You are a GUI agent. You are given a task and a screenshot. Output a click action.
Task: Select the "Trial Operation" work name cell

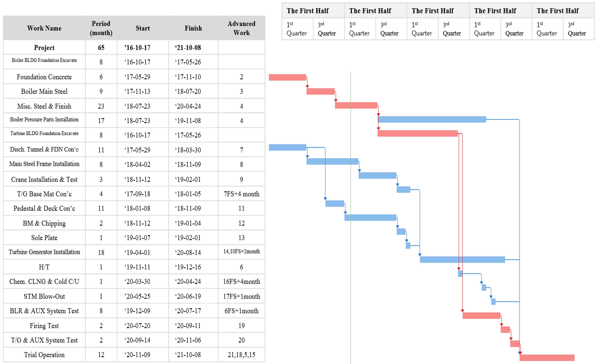tap(44, 355)
